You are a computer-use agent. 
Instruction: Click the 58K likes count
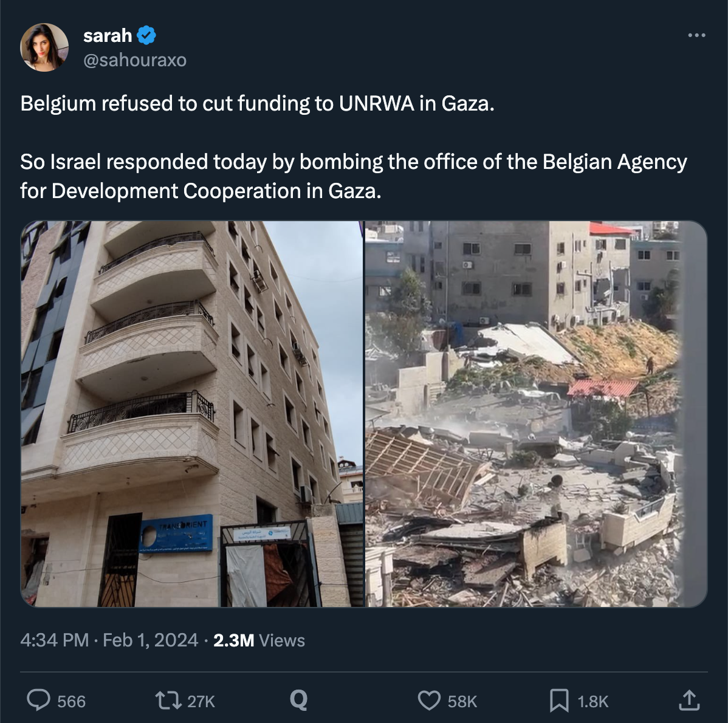coord(462,701)
